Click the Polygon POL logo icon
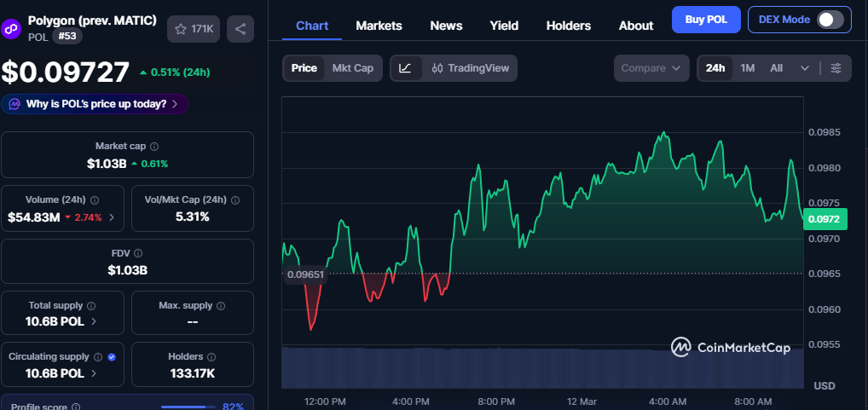 click(10, 29)
